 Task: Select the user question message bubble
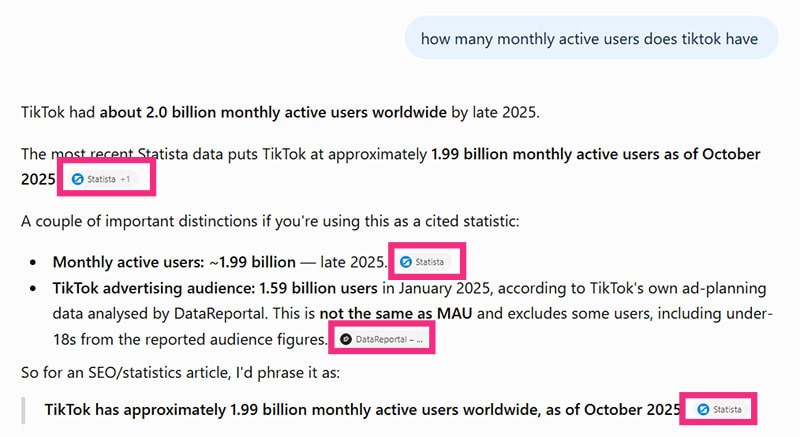point(591,38)
